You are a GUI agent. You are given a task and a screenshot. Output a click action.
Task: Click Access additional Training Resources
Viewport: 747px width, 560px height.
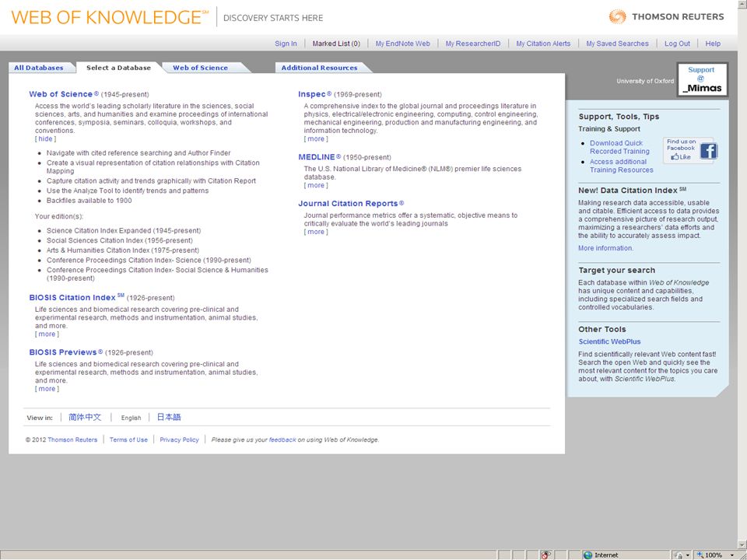[621, 166]
